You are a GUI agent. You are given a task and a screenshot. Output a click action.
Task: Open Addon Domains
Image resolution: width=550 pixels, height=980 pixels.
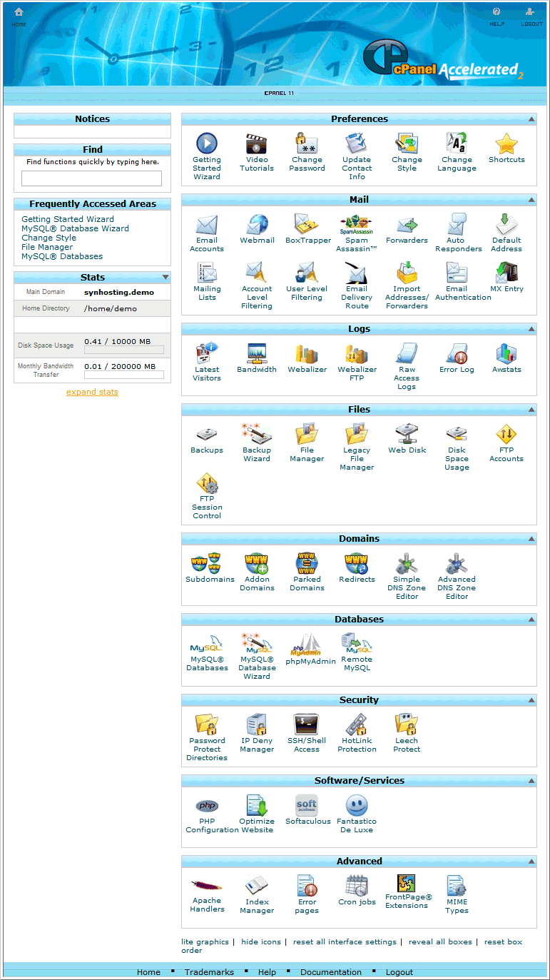point(257,563)
